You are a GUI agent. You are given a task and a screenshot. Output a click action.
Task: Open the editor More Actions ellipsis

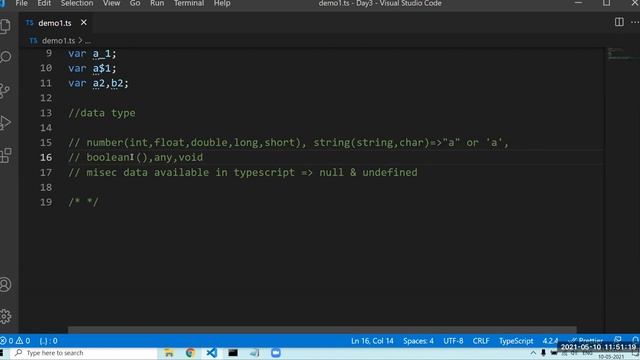(x=635, y=22)
